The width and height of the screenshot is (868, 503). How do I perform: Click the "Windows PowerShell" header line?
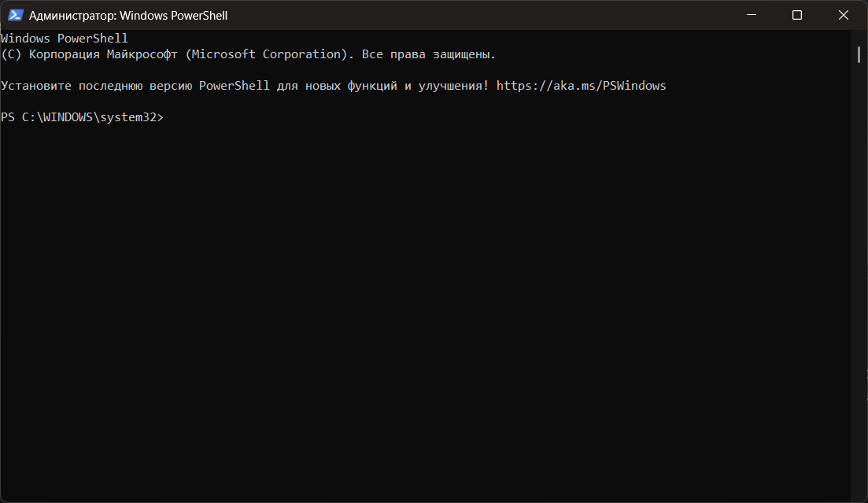click(x=65, y=38)
